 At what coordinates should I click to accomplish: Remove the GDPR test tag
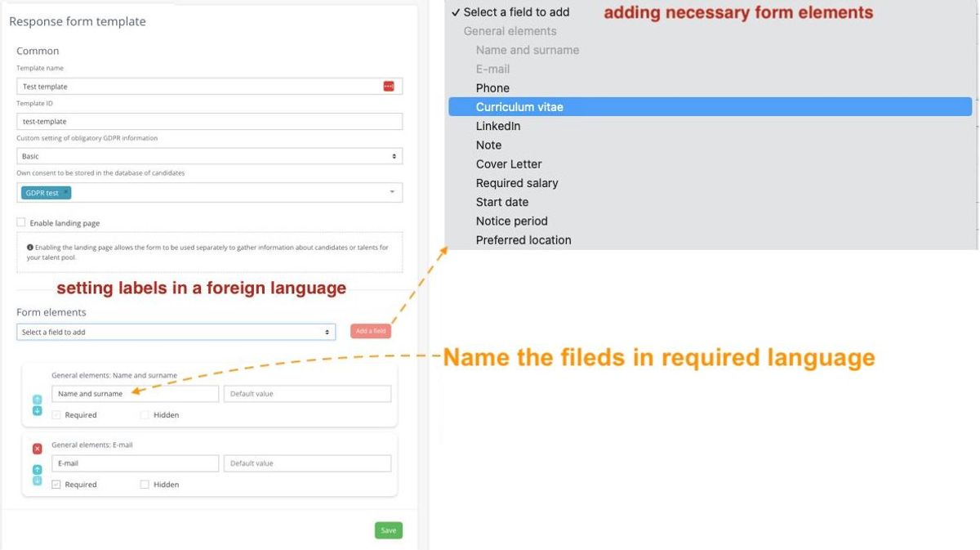pos(65,192)
